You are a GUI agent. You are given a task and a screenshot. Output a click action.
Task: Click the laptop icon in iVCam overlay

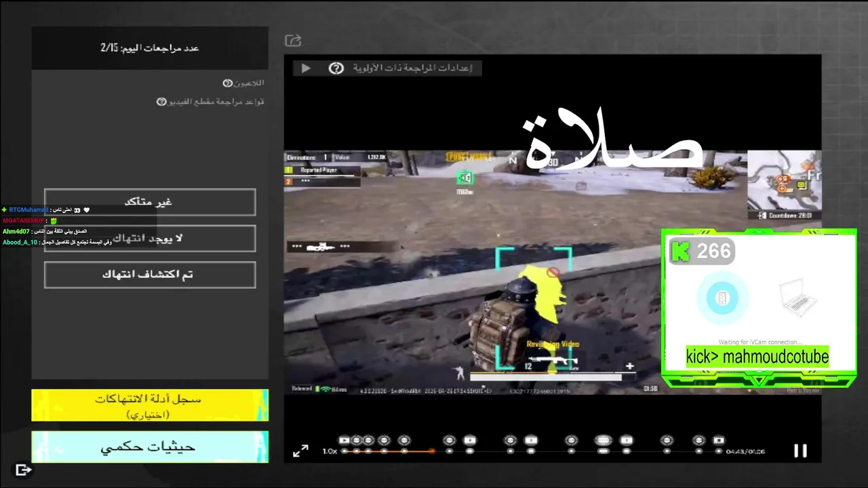[799, 299]
